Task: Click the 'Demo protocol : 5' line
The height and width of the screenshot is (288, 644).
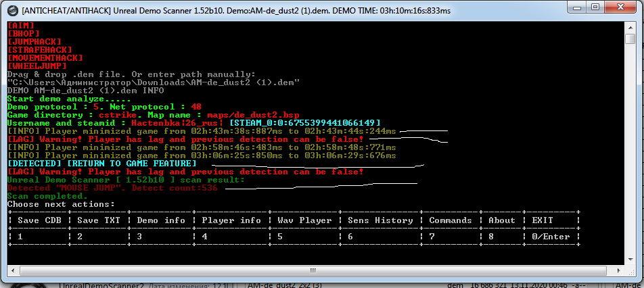Action: (104, 107)
